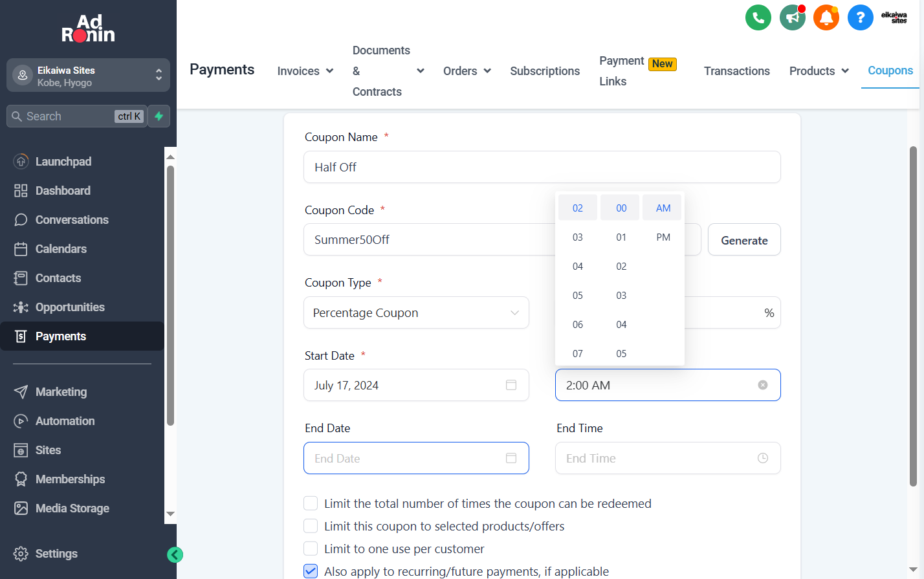Click the sidebar Search field
This screenshot has height=579, width=924.
click(76, 116)
